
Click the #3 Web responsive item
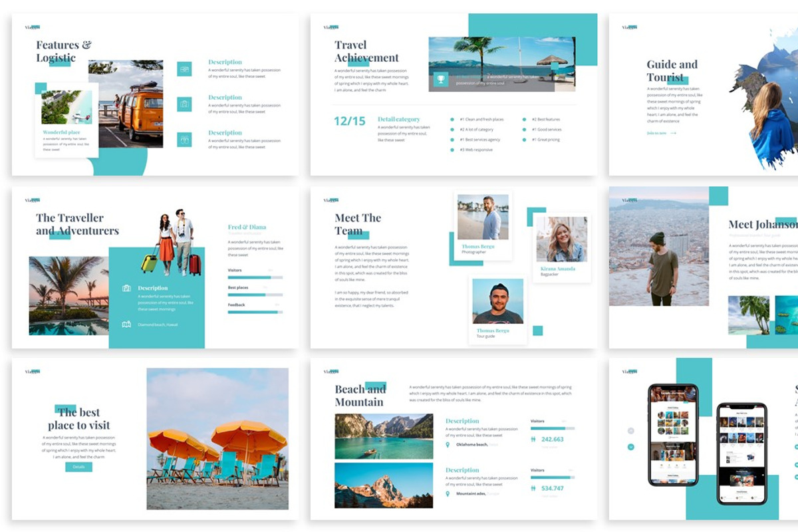476,150
